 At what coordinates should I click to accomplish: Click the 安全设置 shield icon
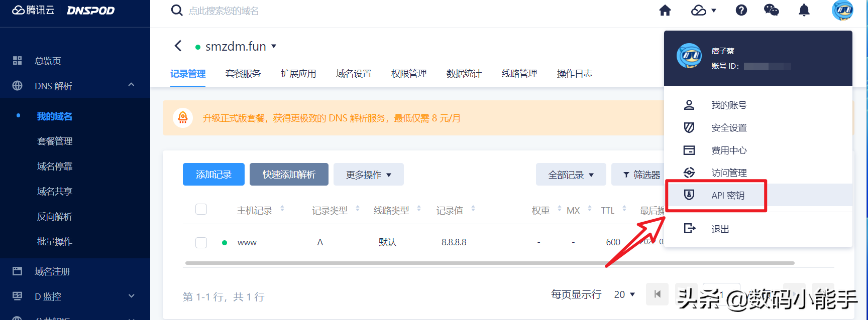[689, 127]
